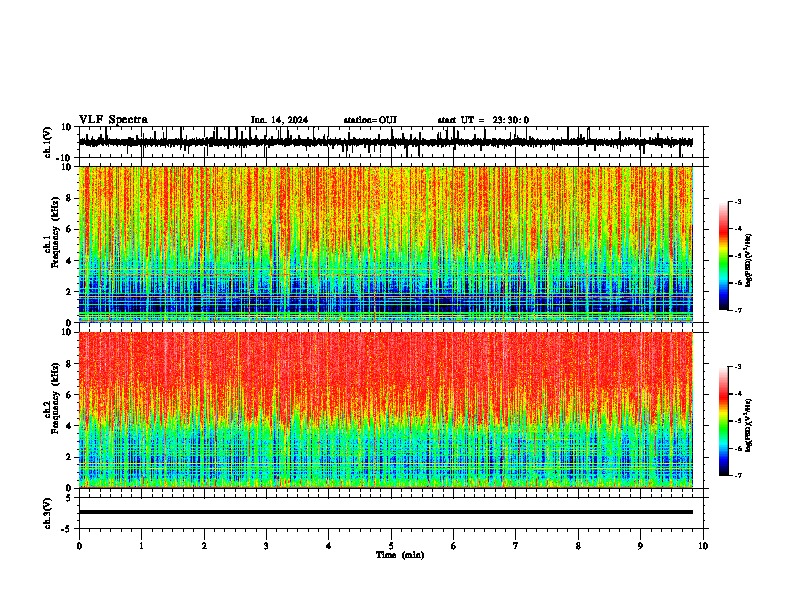Viewport: 792px width, 612px height.
Task: Click the "ch.3(V)" axis label
Action: coord(48,513)
